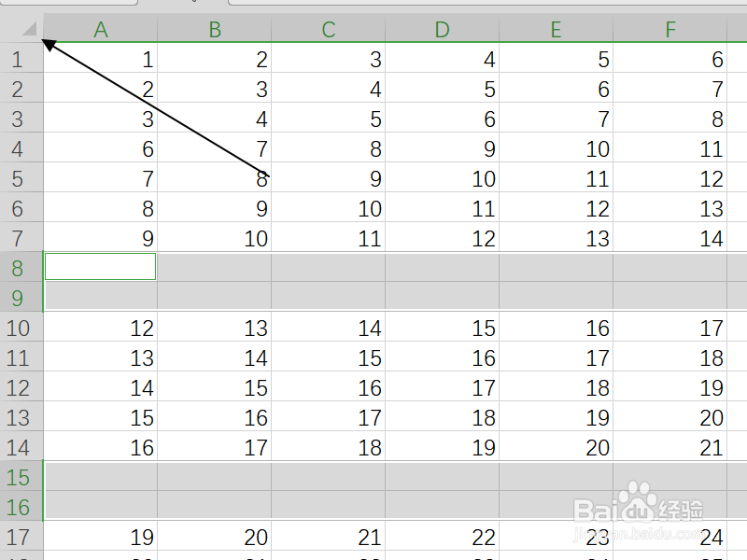This screenshot has height=560, width=747.
Task: Click the active empty cell A8
Action: click(101, 267)
